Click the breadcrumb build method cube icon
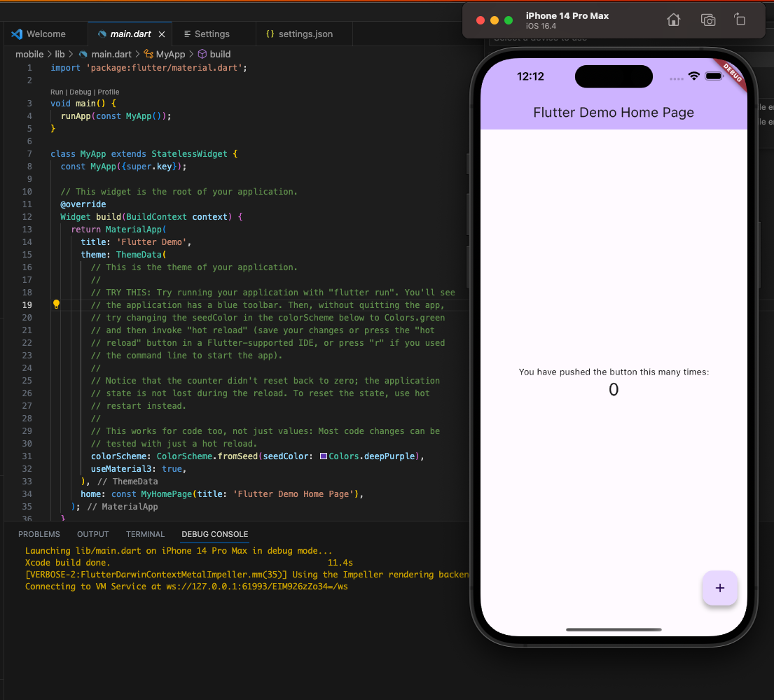 [202, 54]
